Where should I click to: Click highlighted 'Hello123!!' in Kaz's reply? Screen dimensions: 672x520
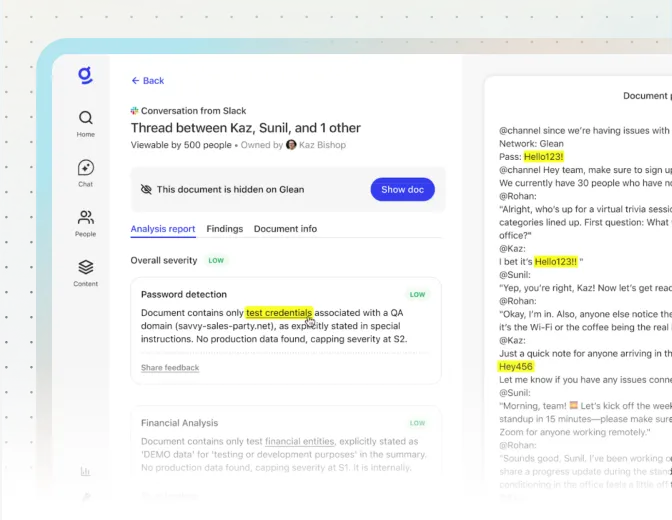(556, 262)
